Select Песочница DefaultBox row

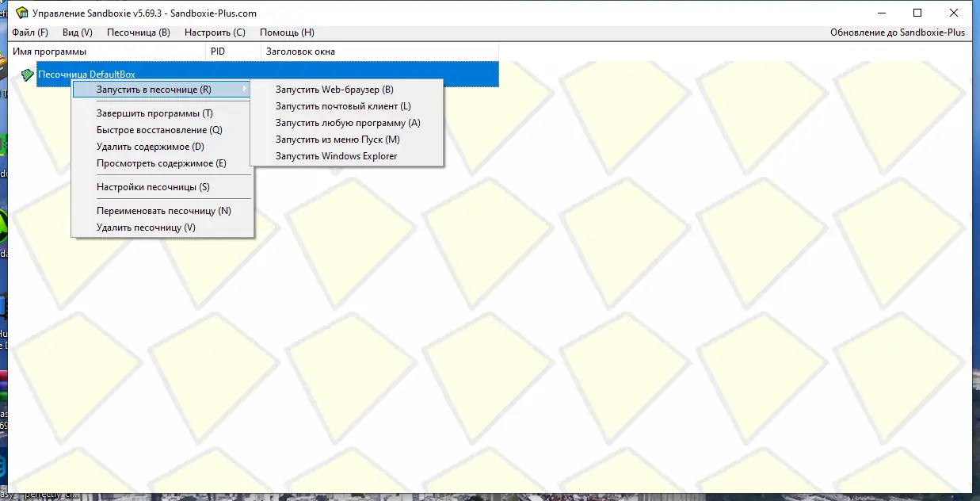pos(268,75)
